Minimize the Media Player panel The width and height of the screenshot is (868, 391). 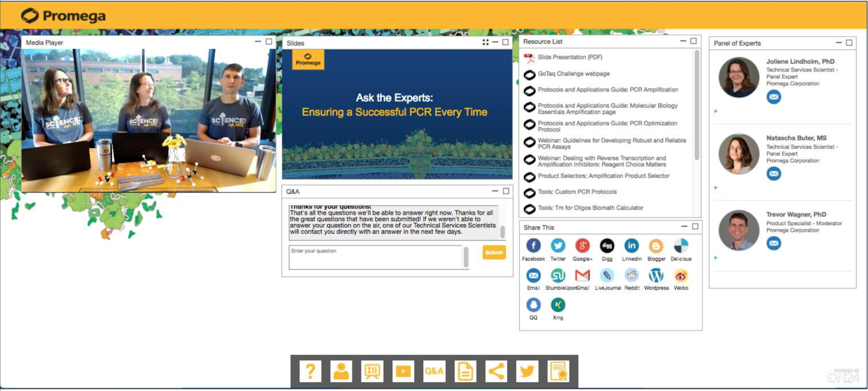pyautogui.click(x=258, y=42)
